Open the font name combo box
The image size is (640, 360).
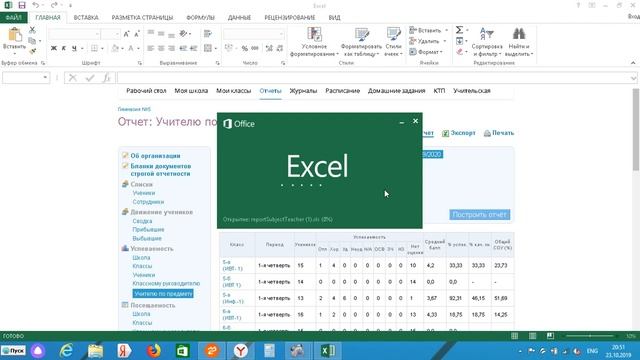pos(74,34)
